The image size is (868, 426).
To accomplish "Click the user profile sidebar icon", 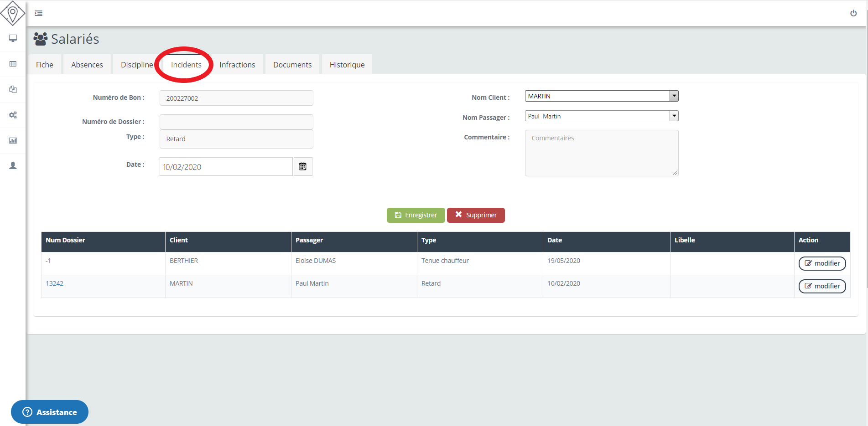I will (x=13, y=165).
